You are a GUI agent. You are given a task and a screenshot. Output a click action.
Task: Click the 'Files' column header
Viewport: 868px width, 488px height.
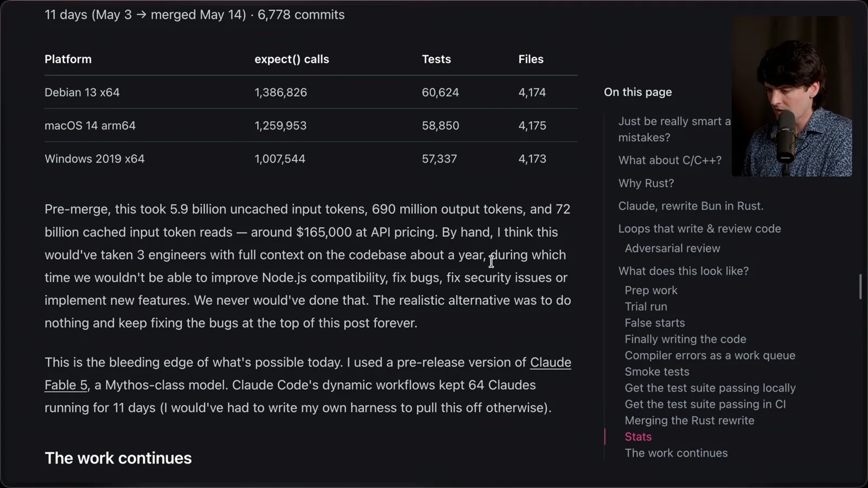click(x=531, y=59)
